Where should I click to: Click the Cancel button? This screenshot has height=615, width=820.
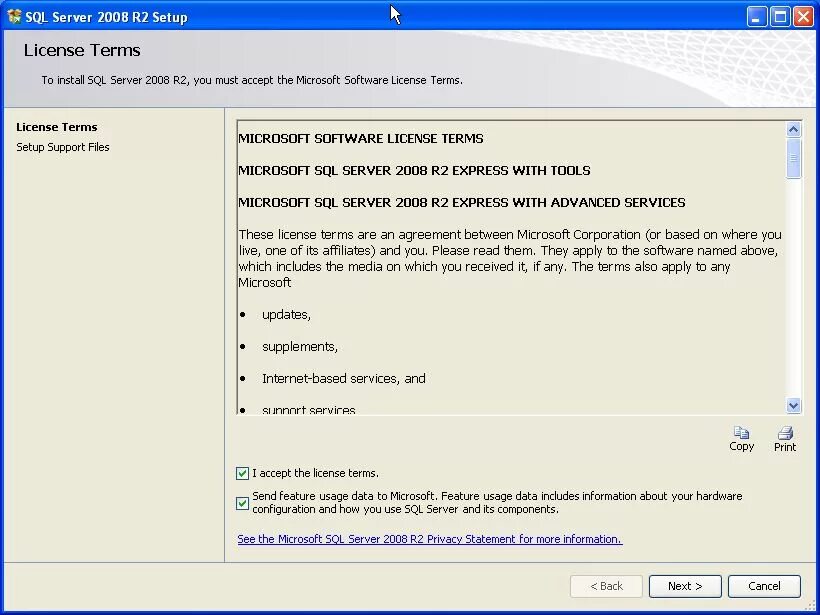(764, 586)
